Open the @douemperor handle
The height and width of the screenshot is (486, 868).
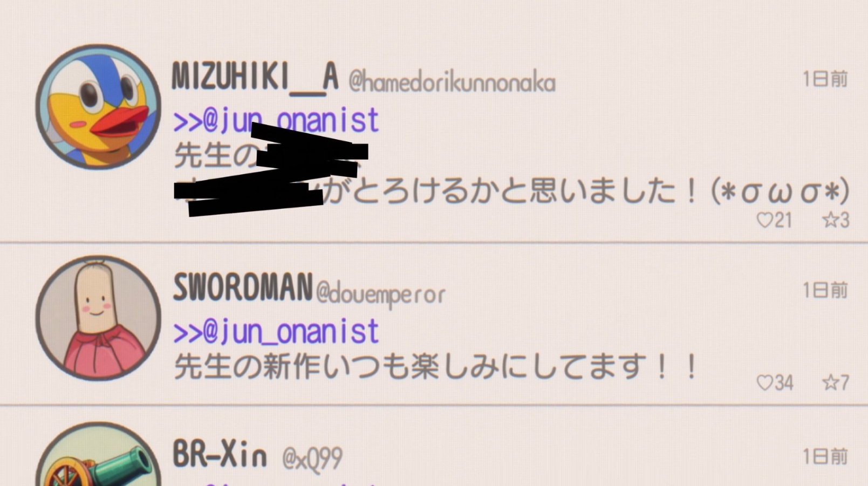click(x=381, y=294)
